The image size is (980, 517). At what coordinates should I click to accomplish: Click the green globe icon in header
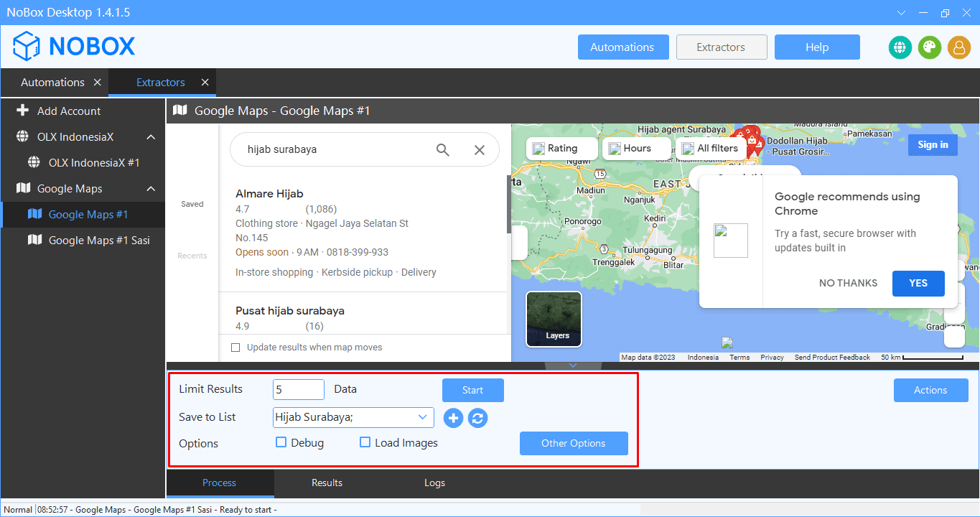coord(900,47)
